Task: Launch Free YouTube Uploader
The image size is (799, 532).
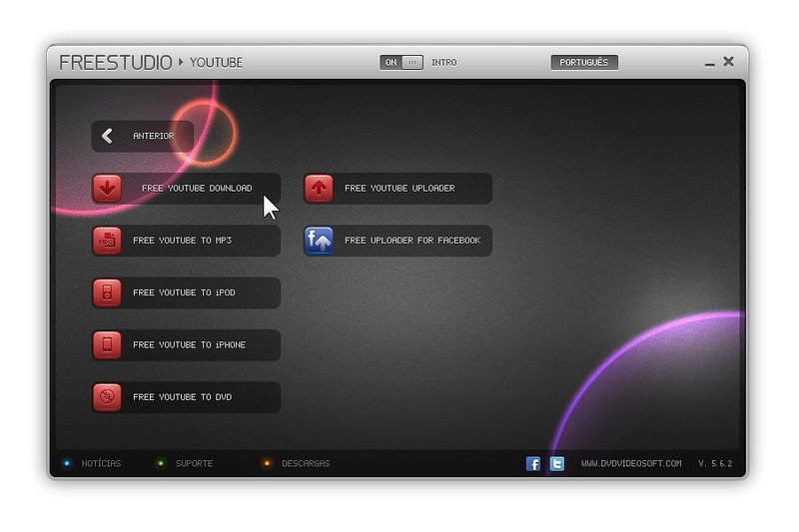Action: point(399,189)
